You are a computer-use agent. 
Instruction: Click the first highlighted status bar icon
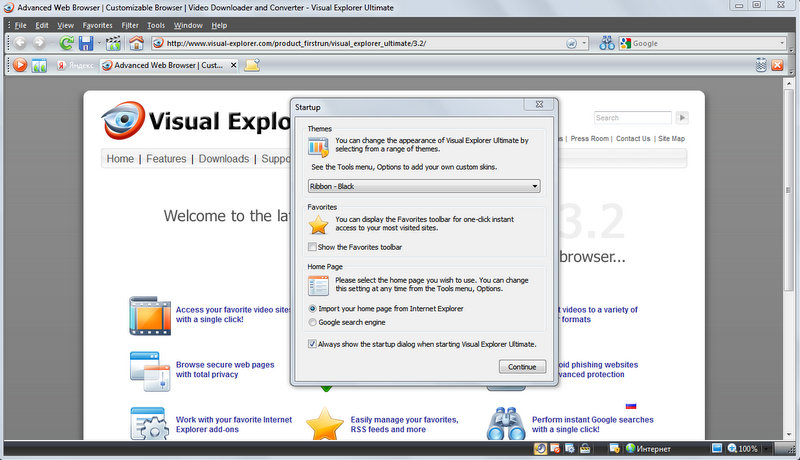coord(540,448)
